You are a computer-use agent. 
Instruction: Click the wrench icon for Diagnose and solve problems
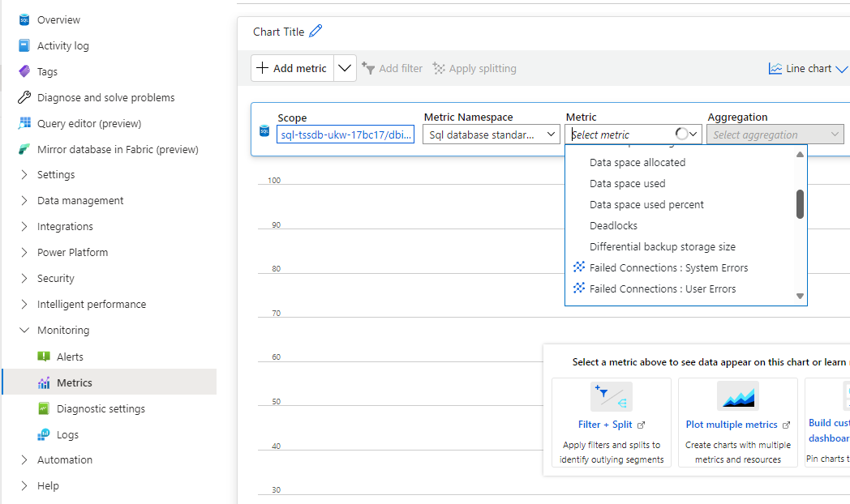click(24, 97)
